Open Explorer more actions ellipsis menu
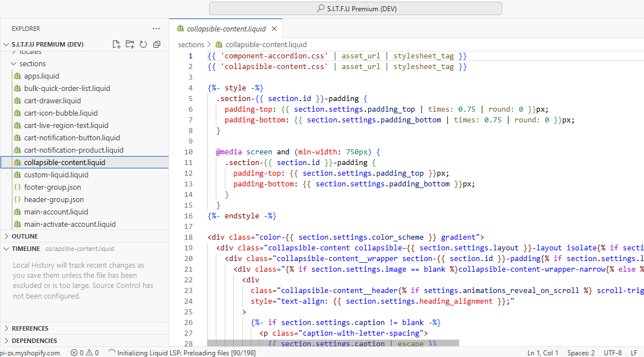644x357 pixels. click(x=156, y=29)
